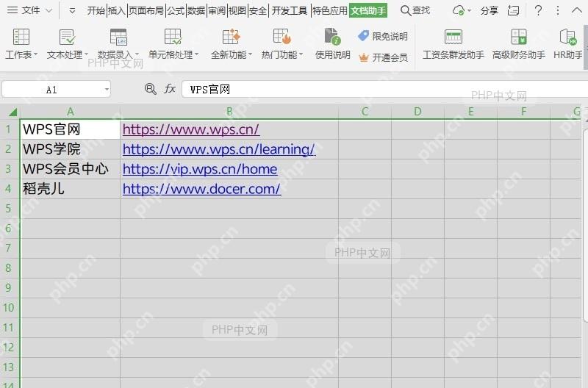
Task: Switch to the 安全 tab
Action: tap(258, 10)
